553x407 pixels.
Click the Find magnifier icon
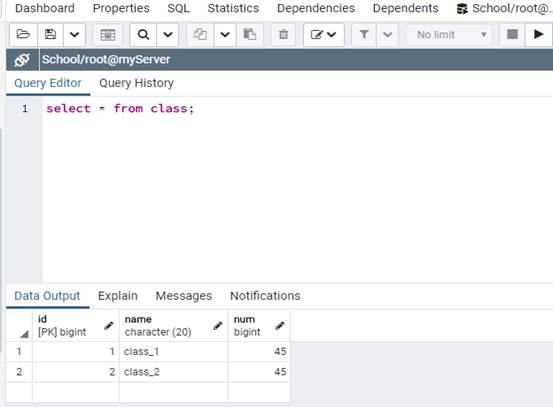pos(143,35)
